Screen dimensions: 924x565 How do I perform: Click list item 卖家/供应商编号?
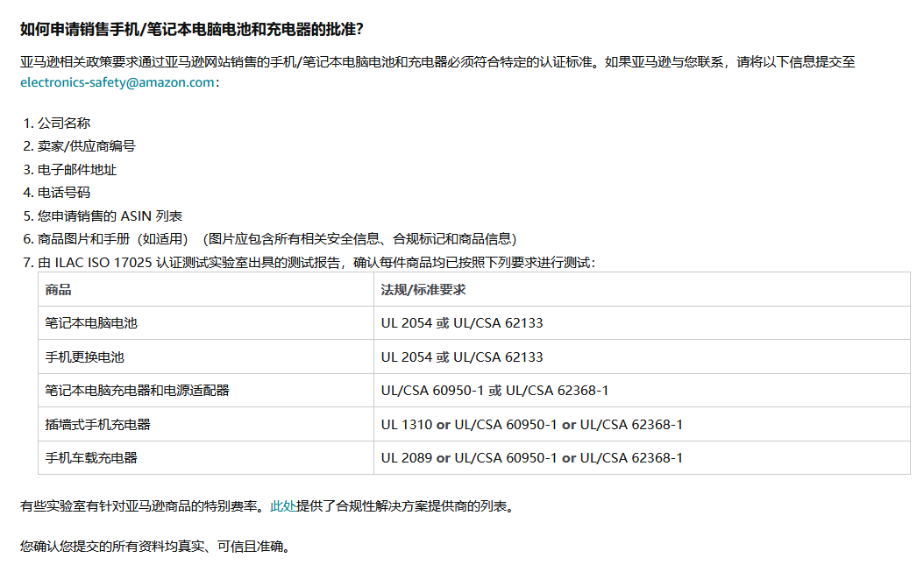(87, 146)
